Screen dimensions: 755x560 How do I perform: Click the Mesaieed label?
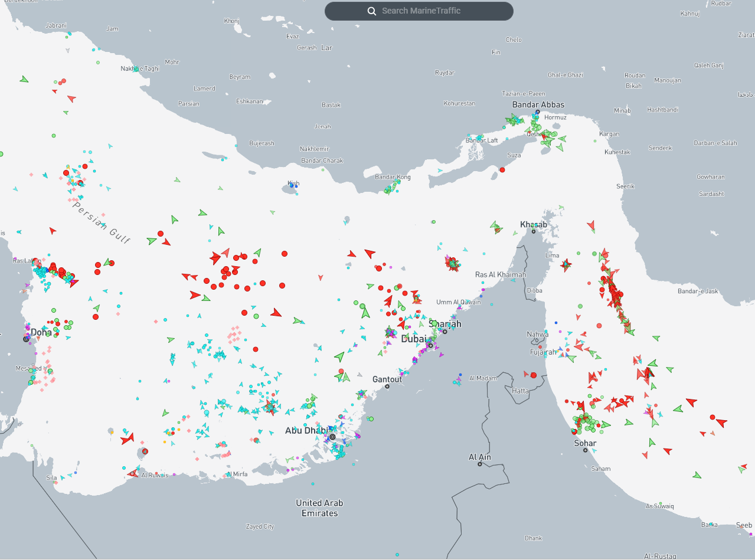tap(28, 368)
